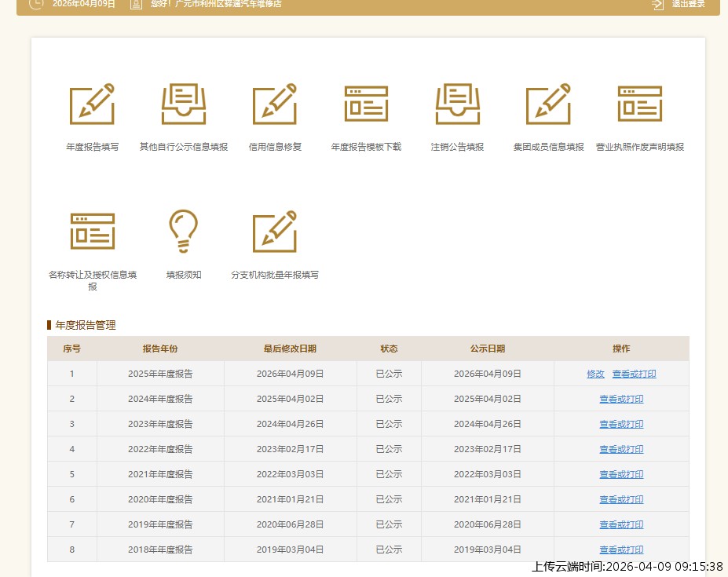Viewport: 728px width, 577px height.
Task: Open 查看或打印 for 2023年年度报告
Action: pyautogui.click(x=621, y=425)
